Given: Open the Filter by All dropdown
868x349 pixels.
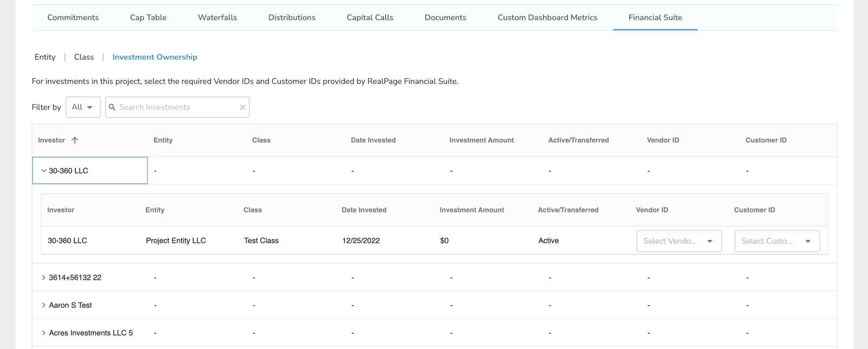Looking at the screenshot, I should pyautogui.click(x=82, y=107).
